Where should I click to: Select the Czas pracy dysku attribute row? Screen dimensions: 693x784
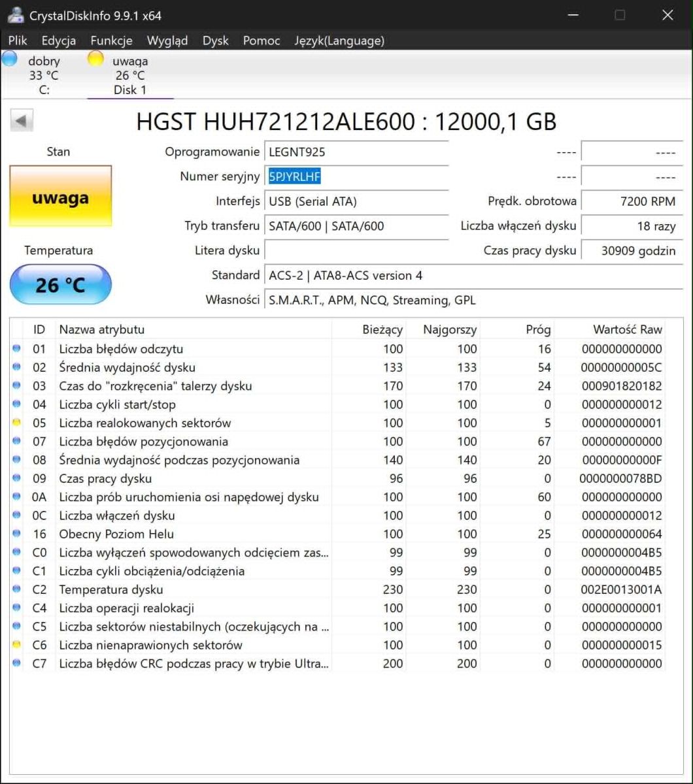point(338,478)
